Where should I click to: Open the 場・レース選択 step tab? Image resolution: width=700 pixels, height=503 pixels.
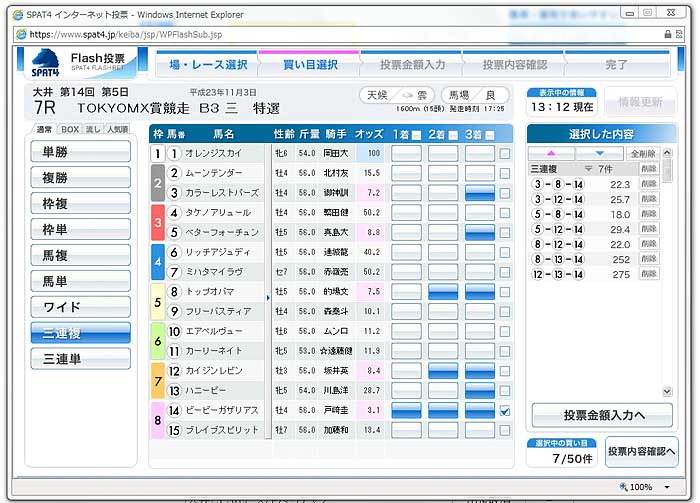[x=207, y=65]
